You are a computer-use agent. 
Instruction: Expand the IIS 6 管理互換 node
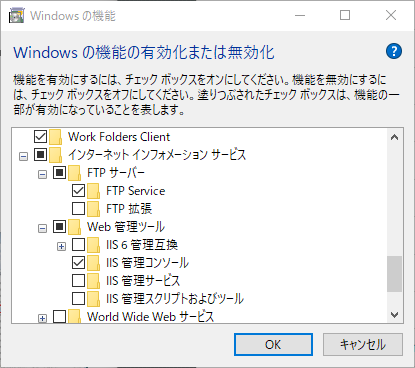point(61,247)
